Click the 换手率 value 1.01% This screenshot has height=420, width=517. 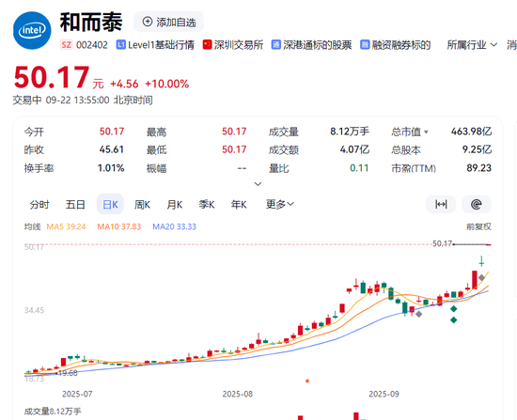(111, 168)
